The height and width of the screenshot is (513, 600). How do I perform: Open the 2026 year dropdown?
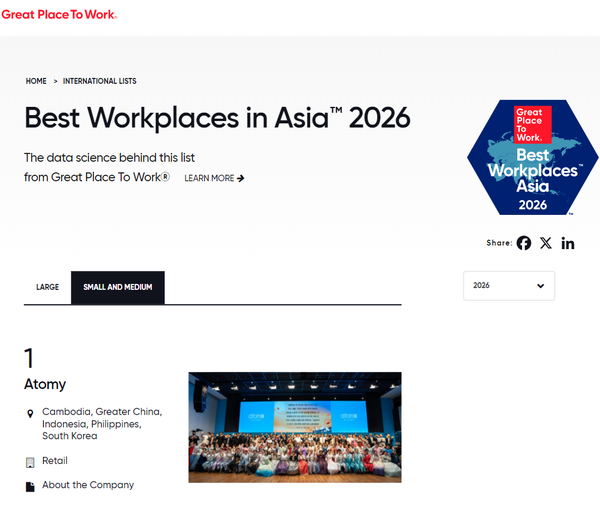509,286
